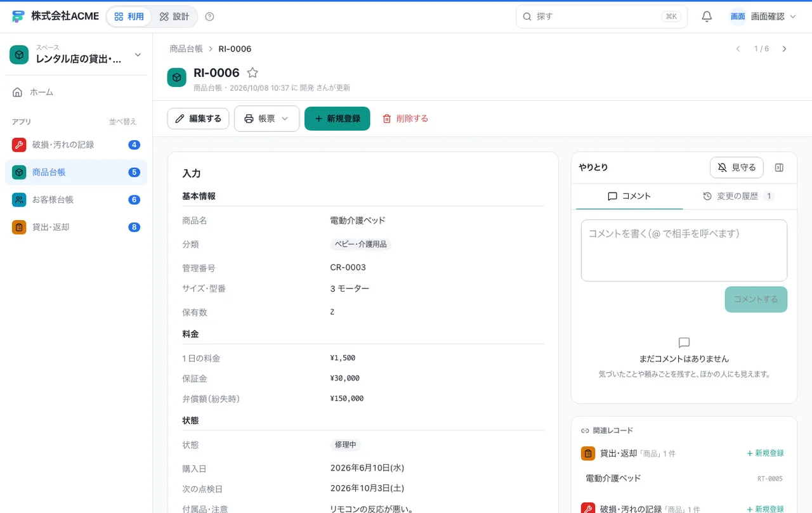Select 商品台帳 app in sidebar

(76, 172)
